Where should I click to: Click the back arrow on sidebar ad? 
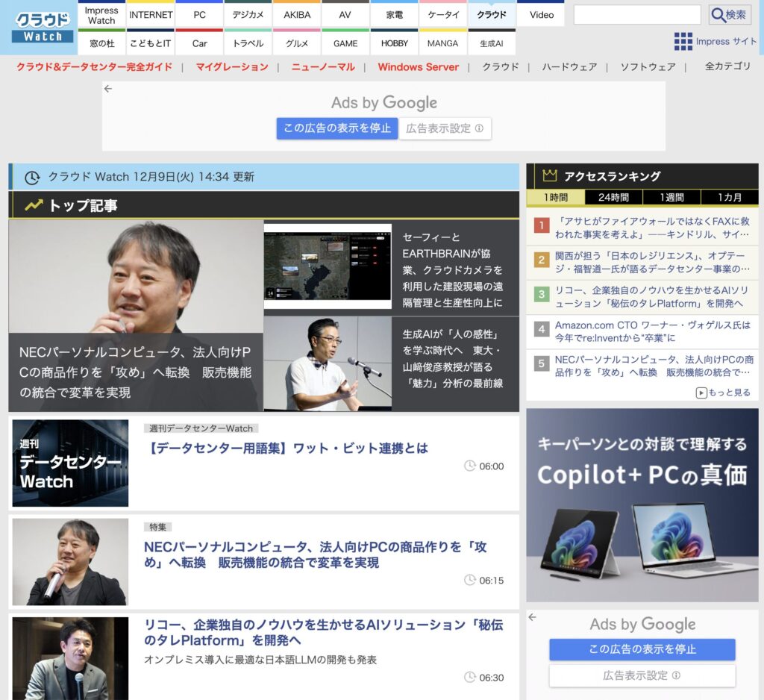[x=533, y=617]
